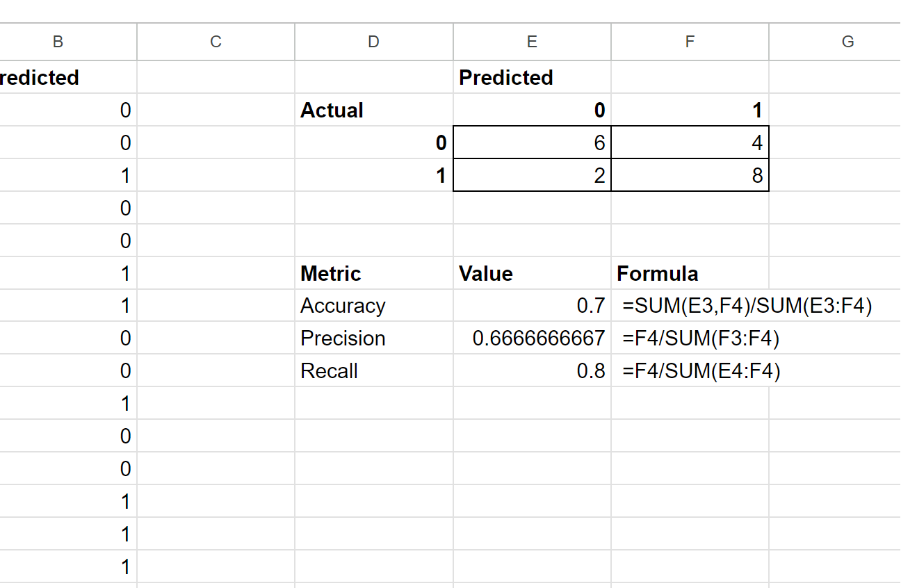This screenshot has width=901, height=588.
Task: Click the cell containing 6 in confusion matrix
Action: (532, 142)
